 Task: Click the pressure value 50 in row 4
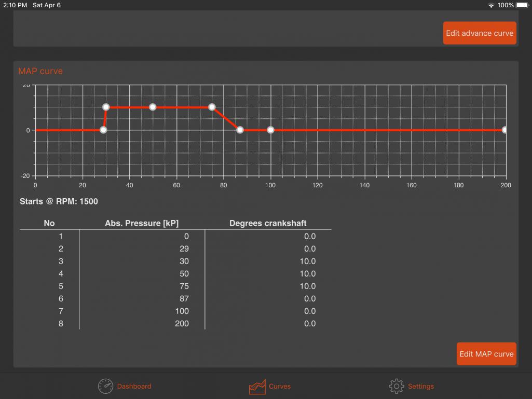[184, 273]
